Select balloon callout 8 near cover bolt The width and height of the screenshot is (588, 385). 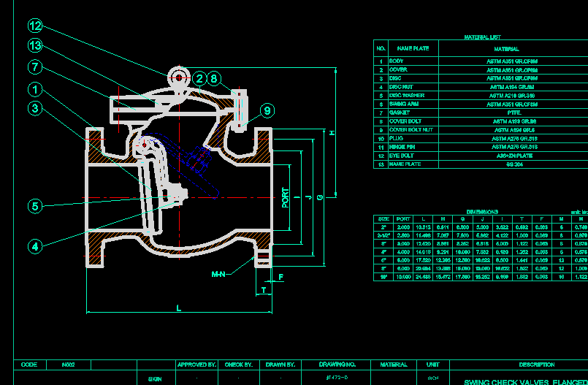(214, 79)
